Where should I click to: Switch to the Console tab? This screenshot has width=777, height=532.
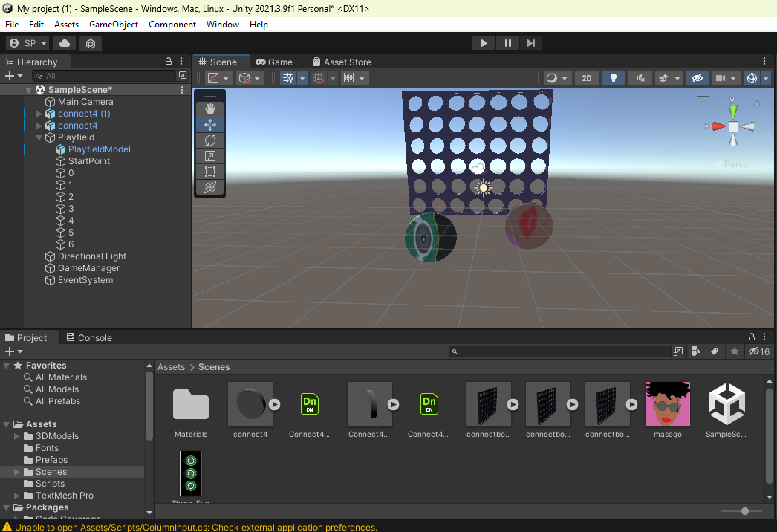[89, 337]
